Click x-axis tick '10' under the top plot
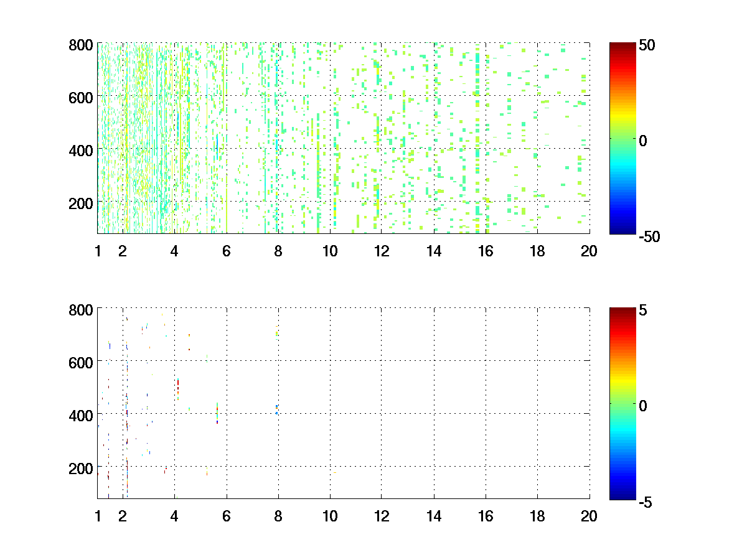 [x=330, y=251]
